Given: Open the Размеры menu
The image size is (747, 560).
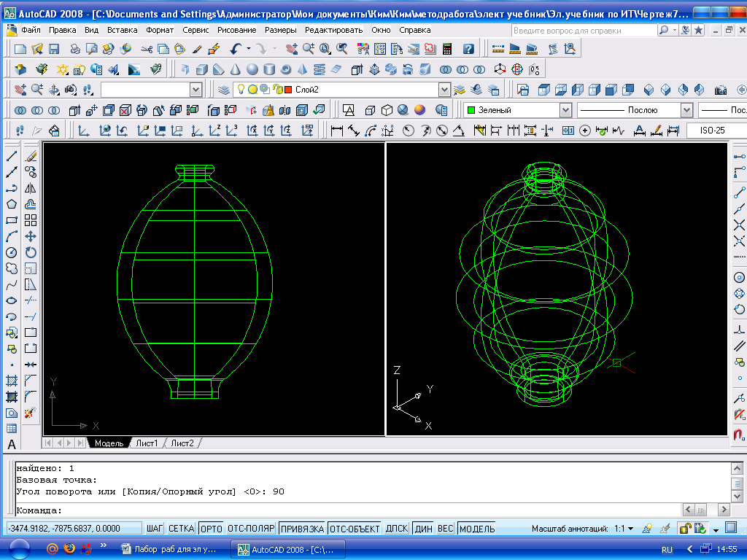Looking at the screenshot, I should 281,30.
